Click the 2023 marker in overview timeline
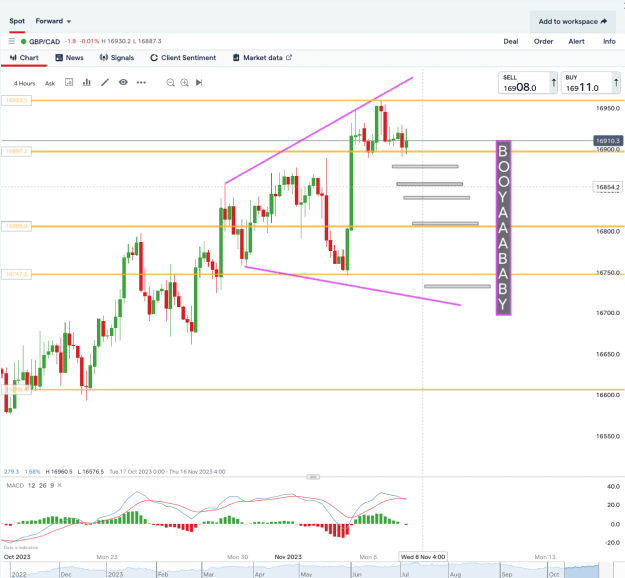 point(115,574)
